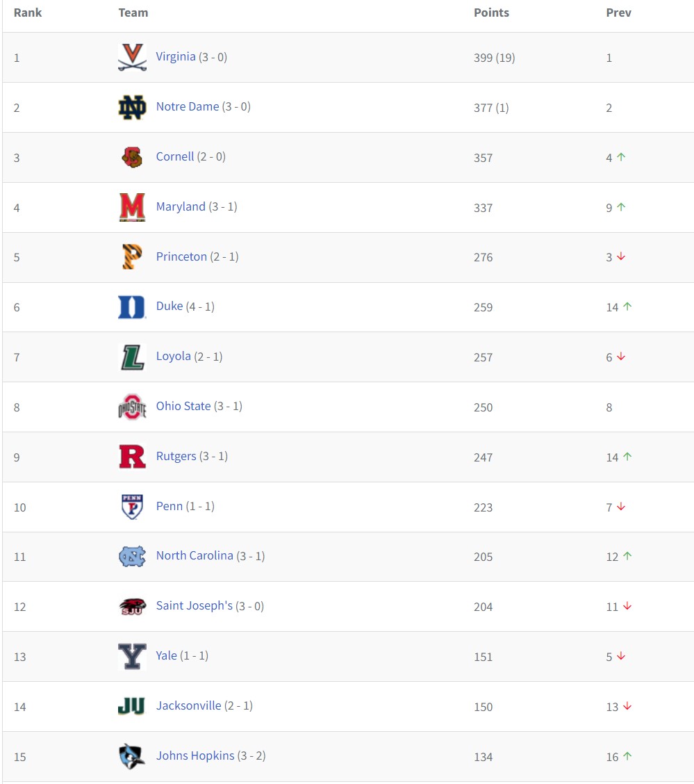Click the Maryland M logo
Image resolution: width=694 pixels, height=784 pixels.
click(133, 207)
